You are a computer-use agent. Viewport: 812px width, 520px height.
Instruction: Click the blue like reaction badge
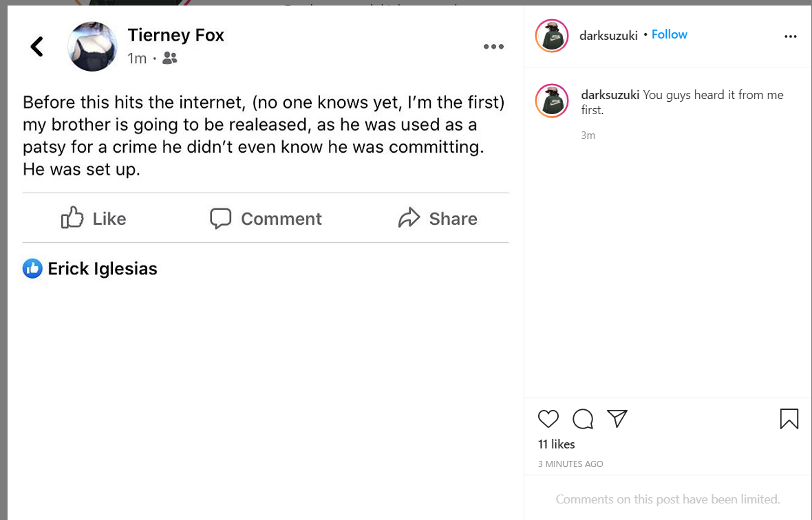pyautogui.click(x=32, y=268)
